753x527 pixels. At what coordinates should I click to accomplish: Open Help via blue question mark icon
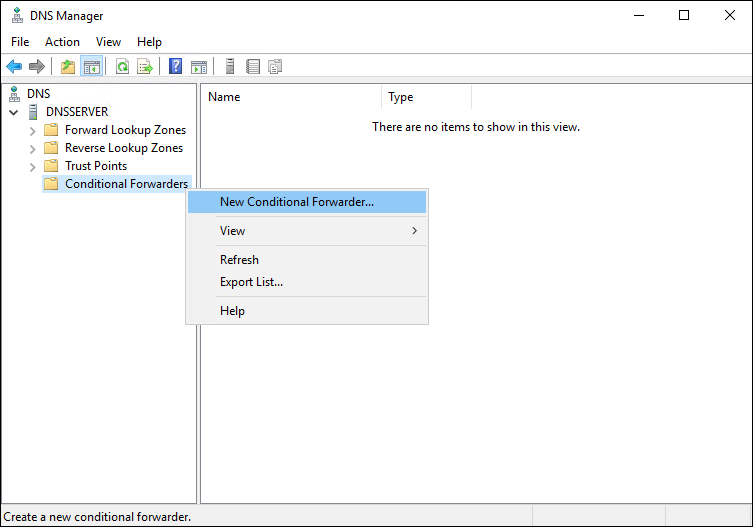(175, 66)
